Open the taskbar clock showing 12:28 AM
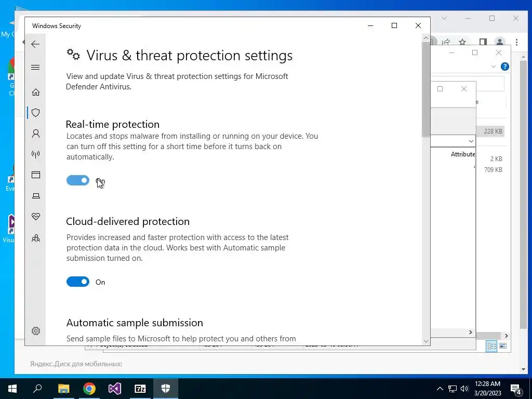 [x=487, y=389]
